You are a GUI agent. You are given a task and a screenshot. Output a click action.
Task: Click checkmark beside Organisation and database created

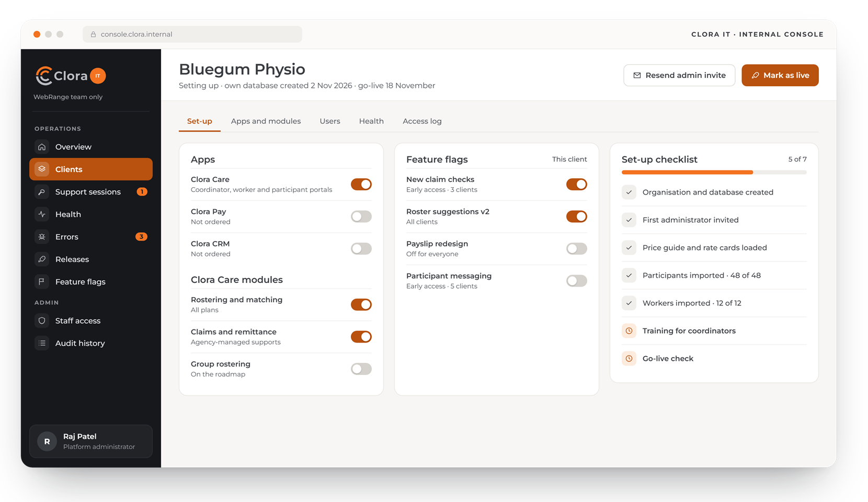tap(629, 192)
